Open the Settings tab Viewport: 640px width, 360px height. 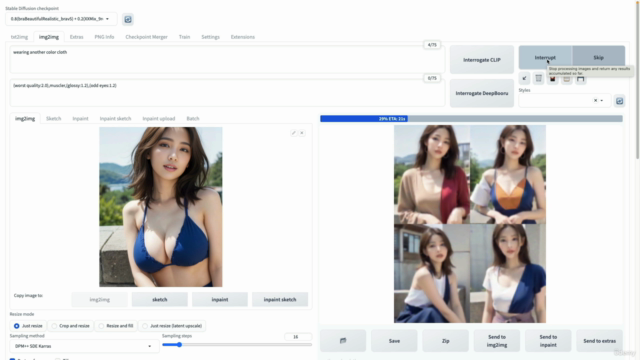click(211, 37)
